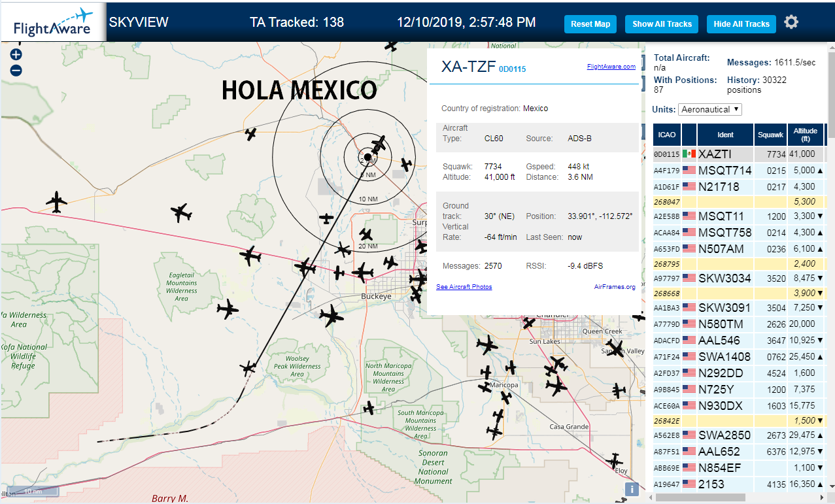
Task: Sort table by Ident column header
Action: (725, 135)
